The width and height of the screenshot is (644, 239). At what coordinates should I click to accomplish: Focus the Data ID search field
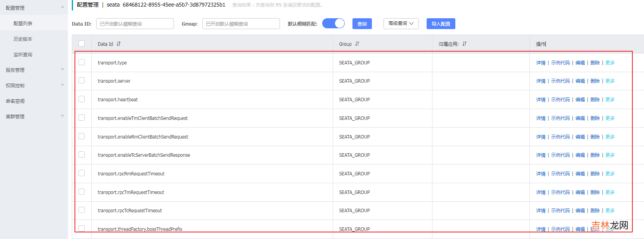point(135,24)
